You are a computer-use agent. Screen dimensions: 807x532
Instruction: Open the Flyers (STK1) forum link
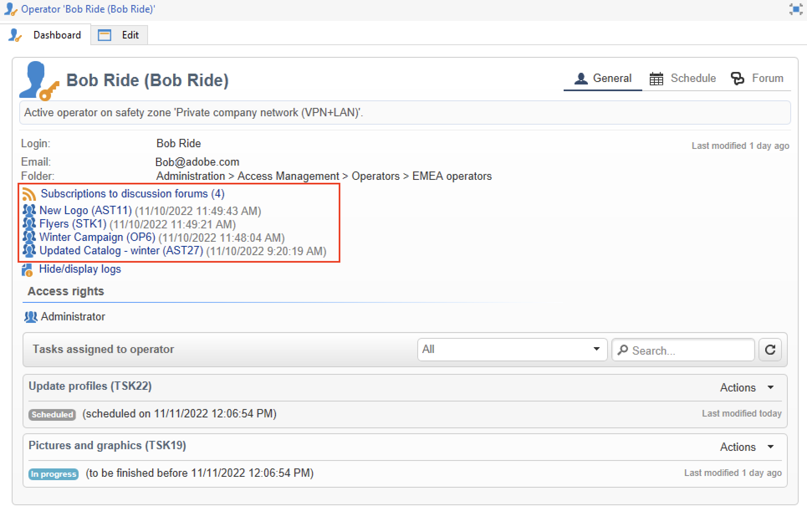(x=73, y=224)
